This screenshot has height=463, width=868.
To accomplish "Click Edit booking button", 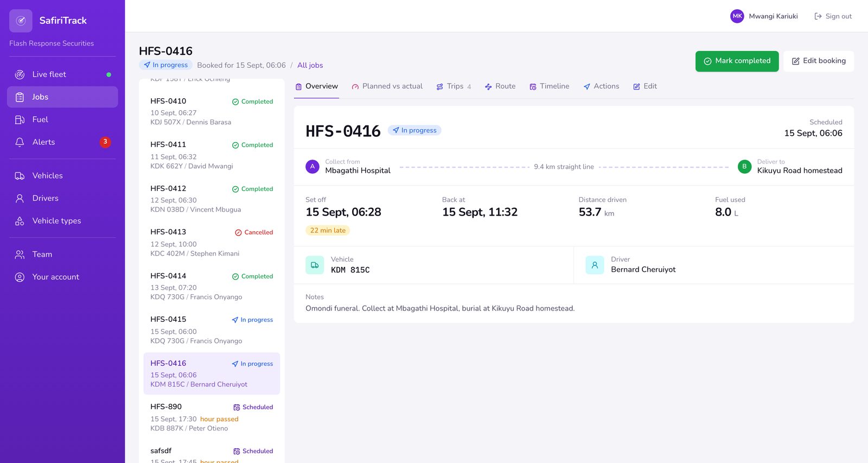I will (819, 61).
